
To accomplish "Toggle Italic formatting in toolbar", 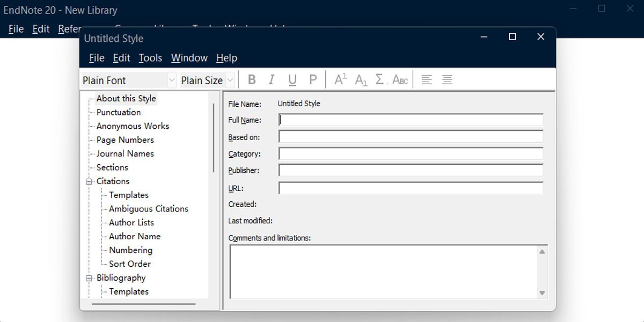I will 272,80.
